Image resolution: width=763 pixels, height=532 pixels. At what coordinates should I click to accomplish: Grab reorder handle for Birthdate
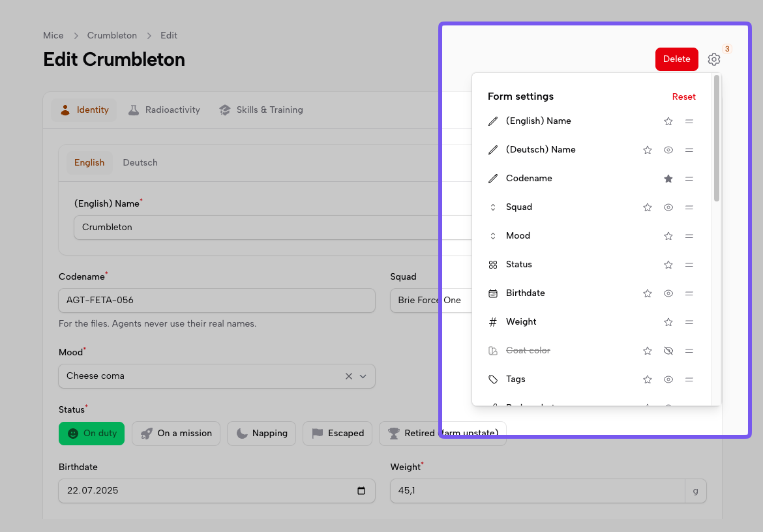[689, 294]
